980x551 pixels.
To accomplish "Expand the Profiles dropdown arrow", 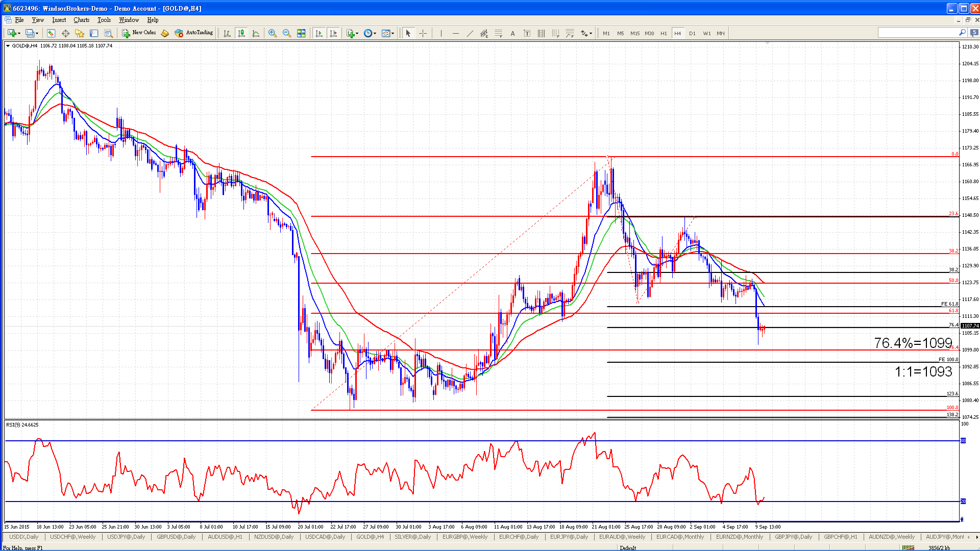I will [37, 34].
